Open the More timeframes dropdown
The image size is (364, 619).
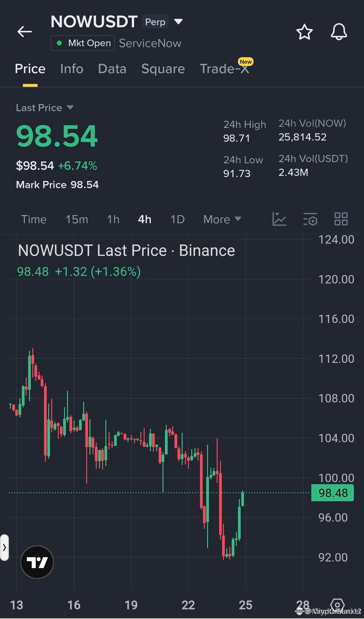tap(222, 219)
